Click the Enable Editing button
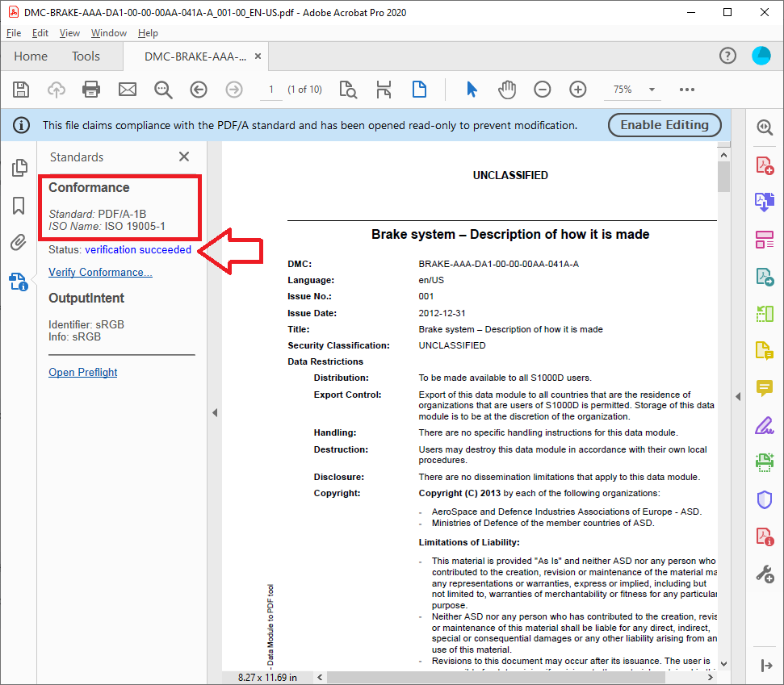This screenshot has height=685, width=784. point(664,125)
